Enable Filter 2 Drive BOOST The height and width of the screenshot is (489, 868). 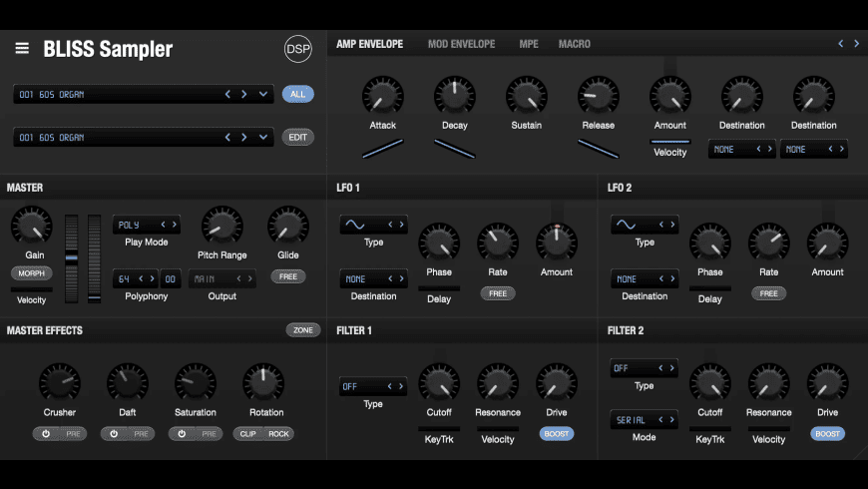pos(827,434)
